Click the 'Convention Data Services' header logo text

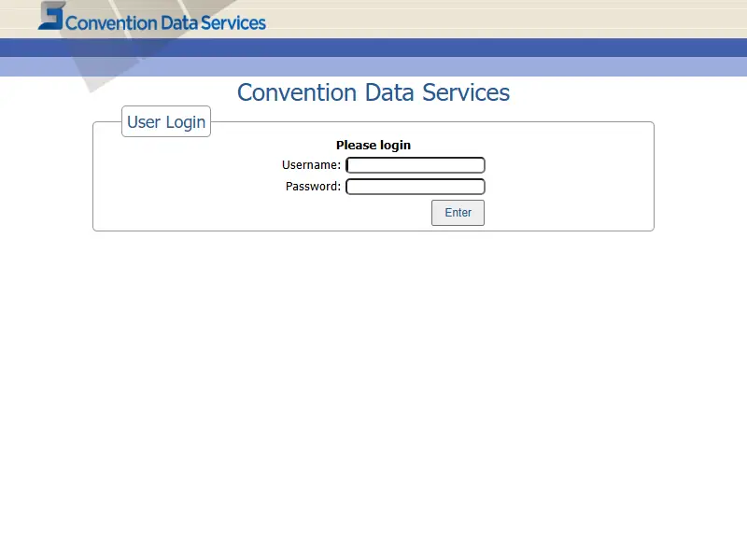165,22
